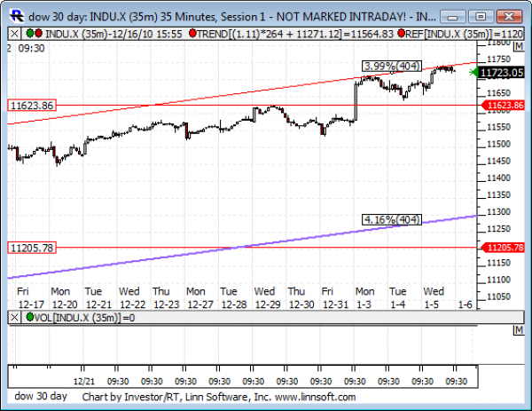Click the green VOL indicator dot
This screenshot has height=411, width=532.
click(x=30, y=317)
